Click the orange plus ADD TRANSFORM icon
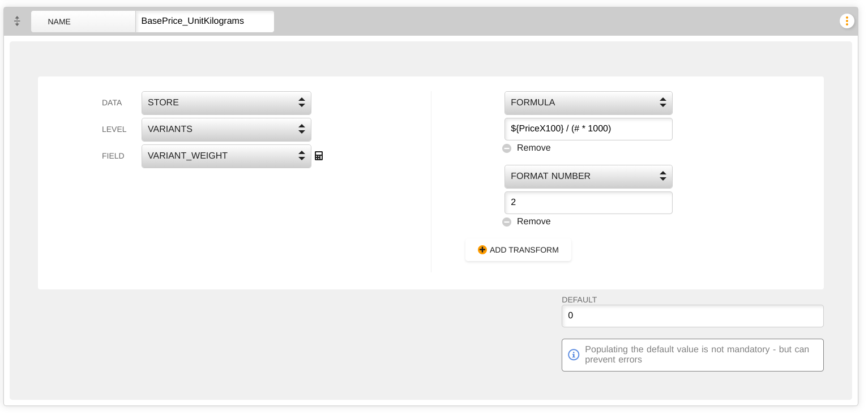Screen dimensions: 868x414 [x=482, y=250]
